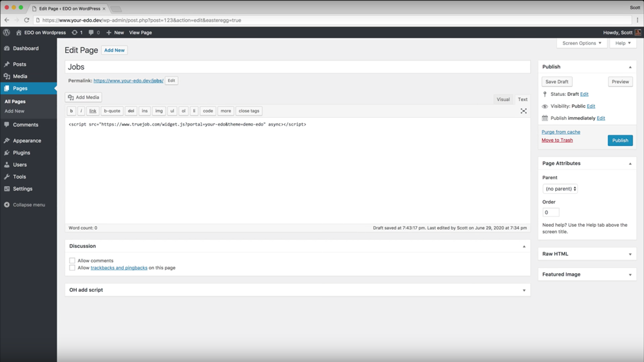Open Tools in the sidebar

click(x=19, y=176)
